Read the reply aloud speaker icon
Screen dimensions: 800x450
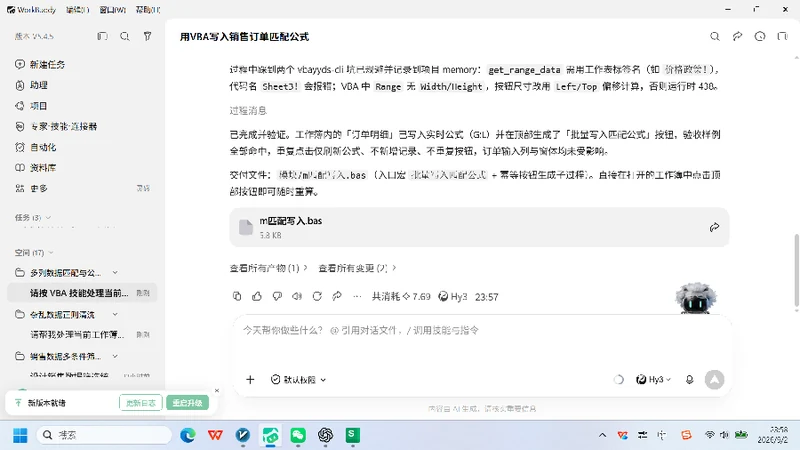tap(297, 296)
